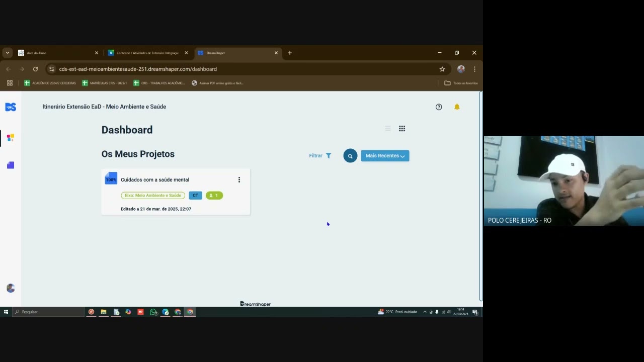Screen dimensions: 644x362
Task: Expand the browser tab search dropdown
Action: pos(7,53)
